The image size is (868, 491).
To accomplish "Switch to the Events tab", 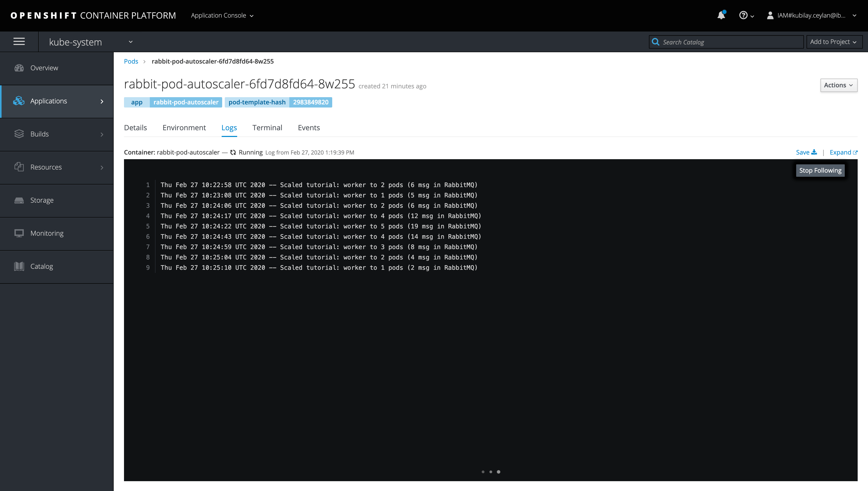I will tap(309, 127).
